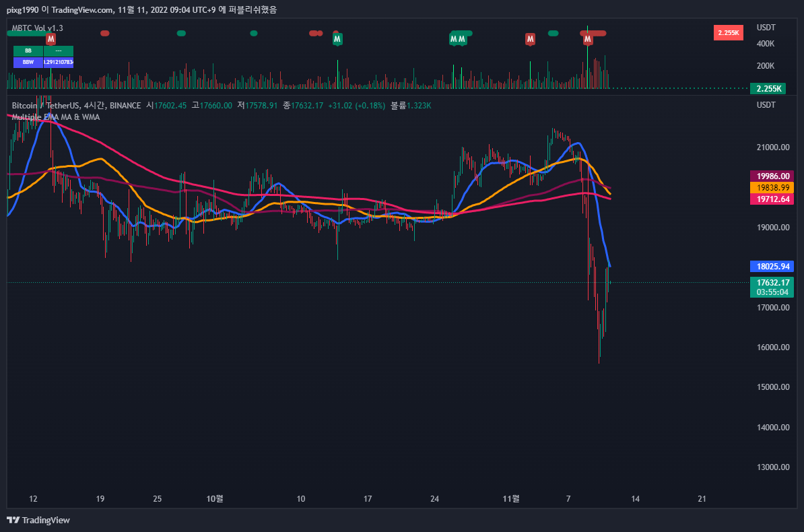This screenshot has height=532, width=804.
Task: Click the red M marker beside the BB table
Action: tap(51, 39)
